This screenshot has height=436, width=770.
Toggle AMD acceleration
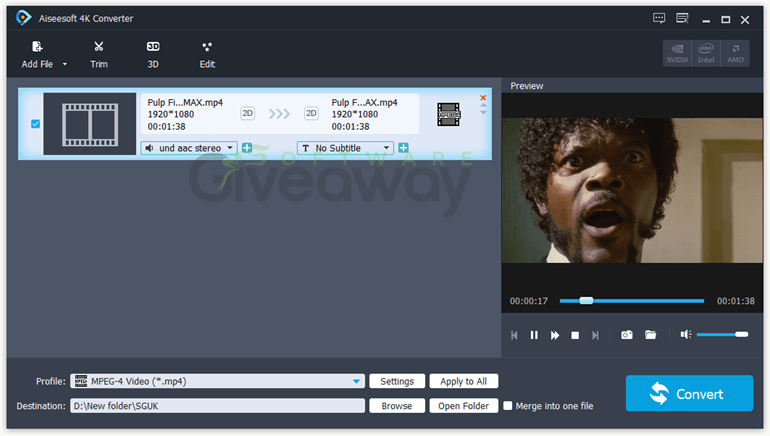735,53
